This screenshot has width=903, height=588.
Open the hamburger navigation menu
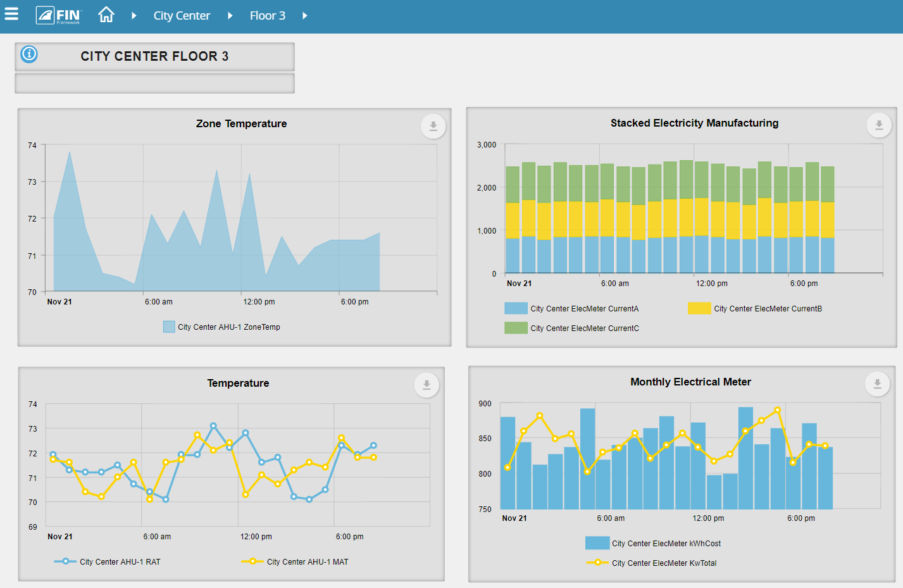click(x=11, y=14)
